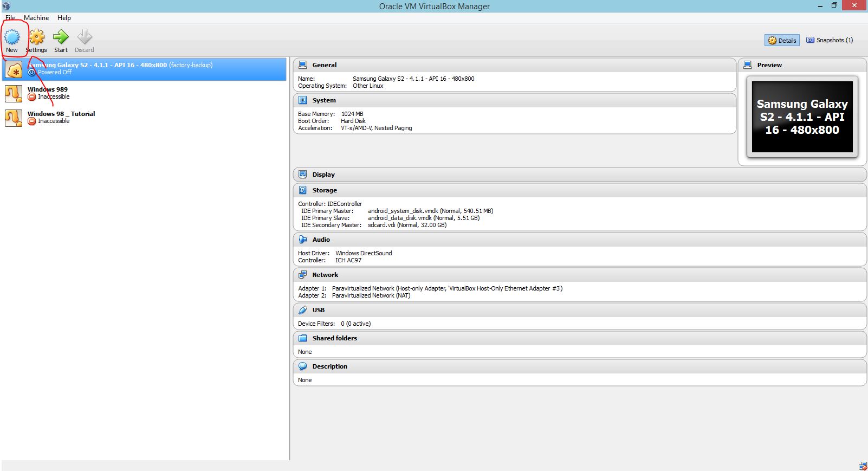Click status icon in bottom-right corner
This screenshot has height=471, width=868.
863,466
